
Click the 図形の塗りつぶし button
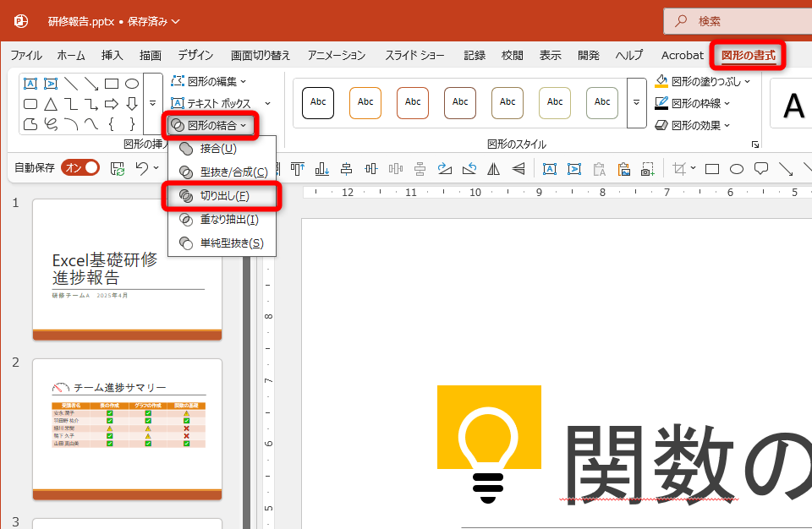(698, 81)
